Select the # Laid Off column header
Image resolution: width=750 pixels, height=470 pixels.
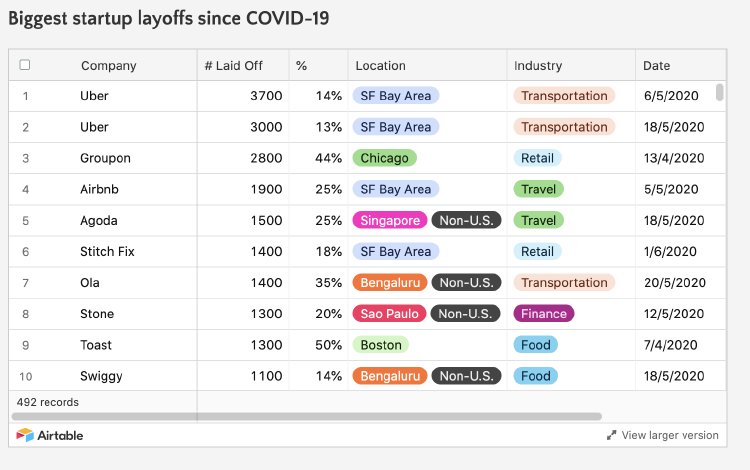(x=233, y=66)
